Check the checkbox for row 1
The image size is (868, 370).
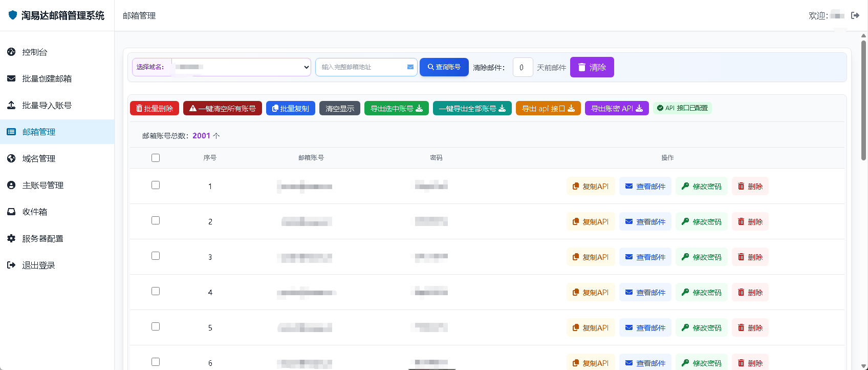point(156,185)
